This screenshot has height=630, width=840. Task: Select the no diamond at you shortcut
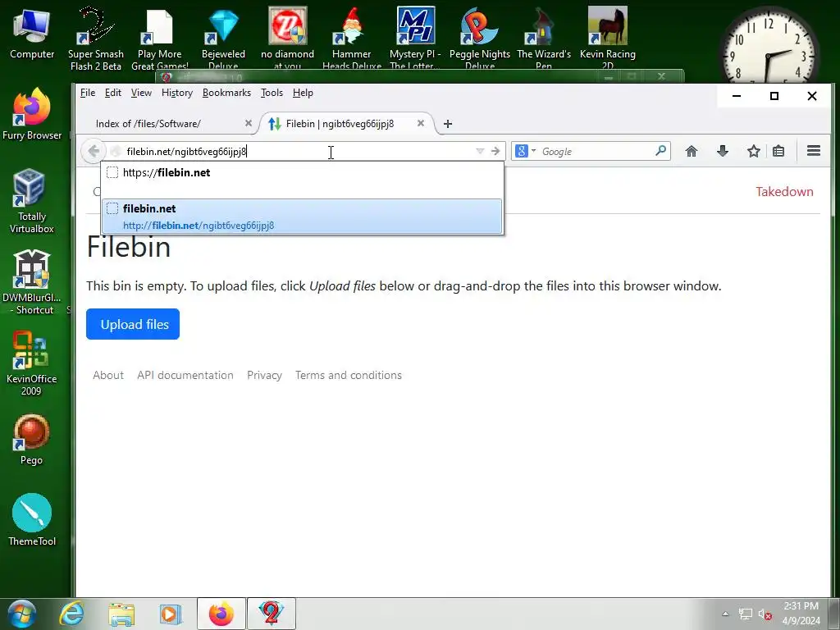click(x=287, y=38)
